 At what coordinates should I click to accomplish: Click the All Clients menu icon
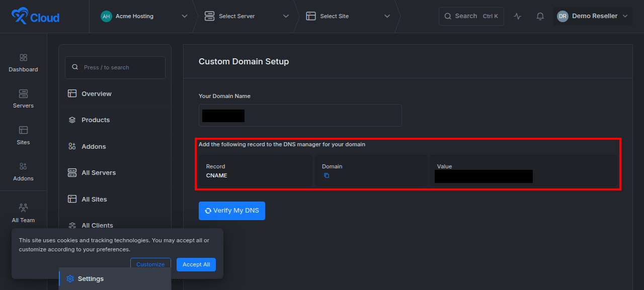[72, 225]
